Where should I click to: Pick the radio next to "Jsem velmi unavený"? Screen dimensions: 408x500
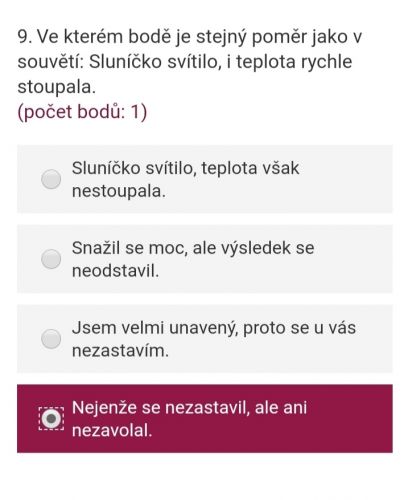tap(51, 339)
